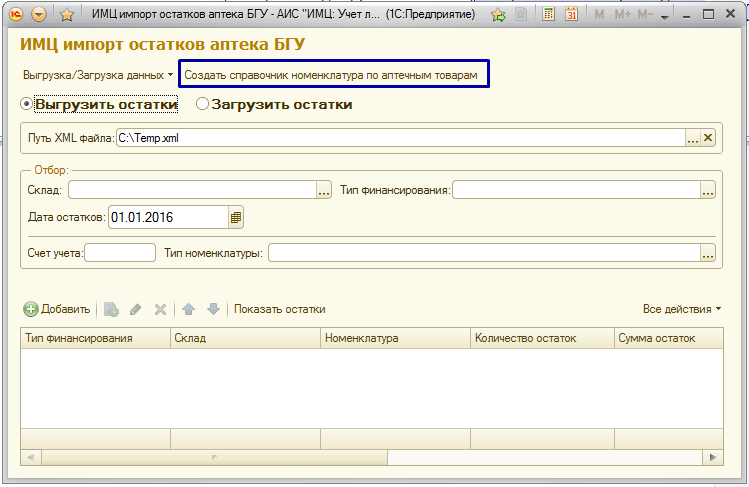Screen dimensions: 749x487
Task: Select the Выгрузить остатки radio button
Action: [27, 104]
